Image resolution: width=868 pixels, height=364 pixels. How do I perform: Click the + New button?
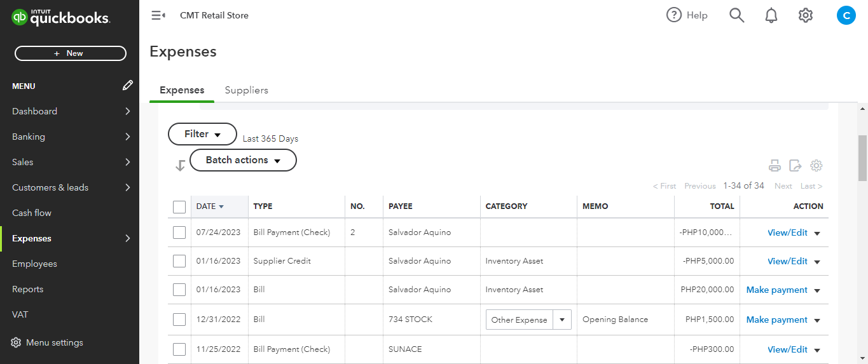70,53
